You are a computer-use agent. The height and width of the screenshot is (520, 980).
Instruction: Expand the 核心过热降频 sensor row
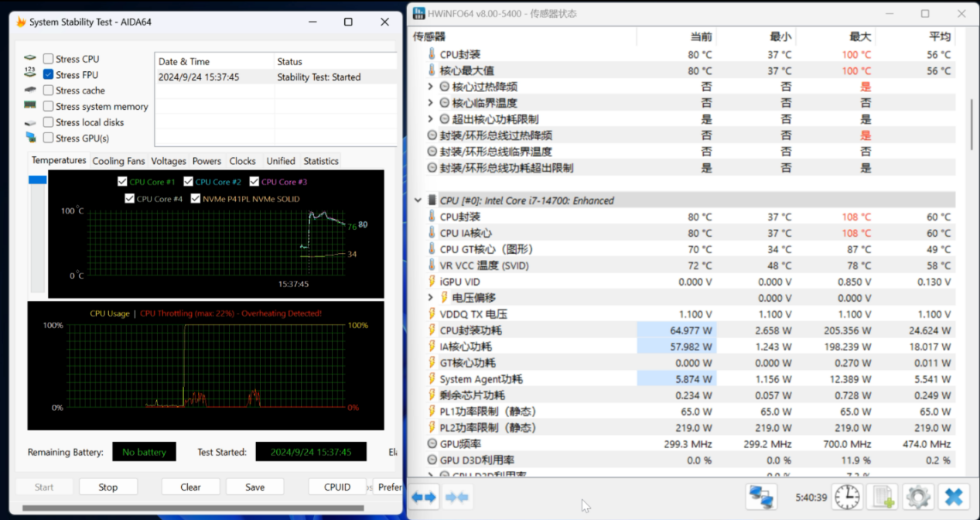430,87
